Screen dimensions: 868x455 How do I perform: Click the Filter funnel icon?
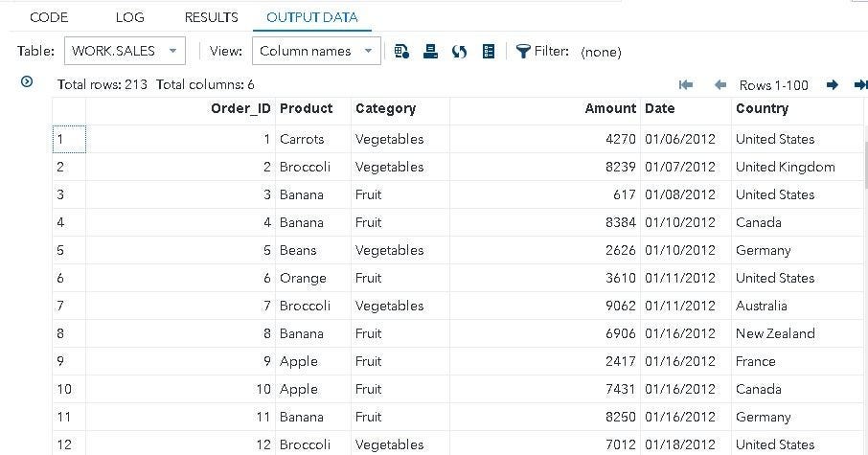[x=523, y=52]
